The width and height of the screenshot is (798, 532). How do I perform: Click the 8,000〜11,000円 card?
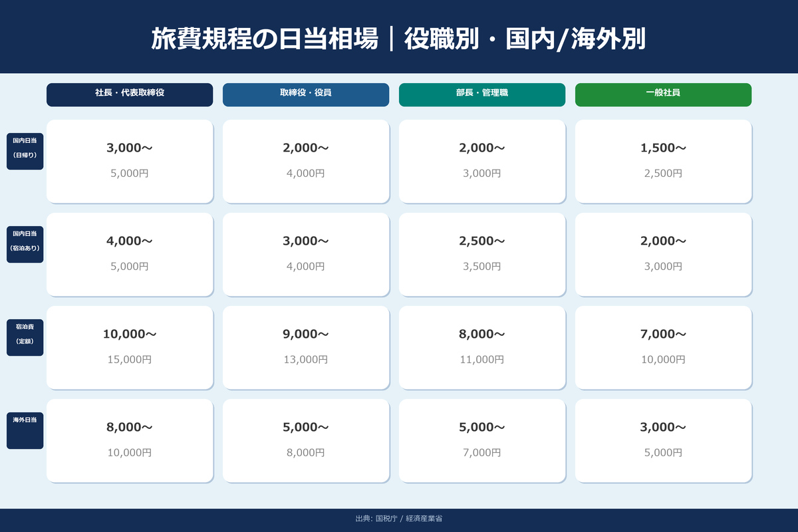(482, 347)
